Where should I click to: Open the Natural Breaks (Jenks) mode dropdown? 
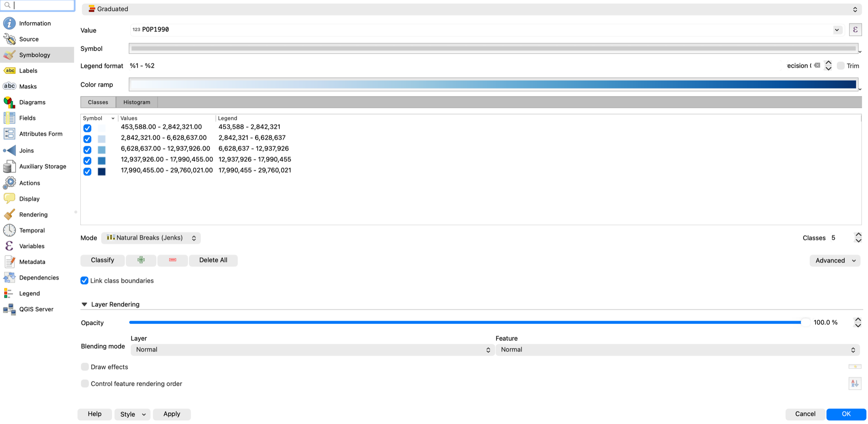pos(151,238)
